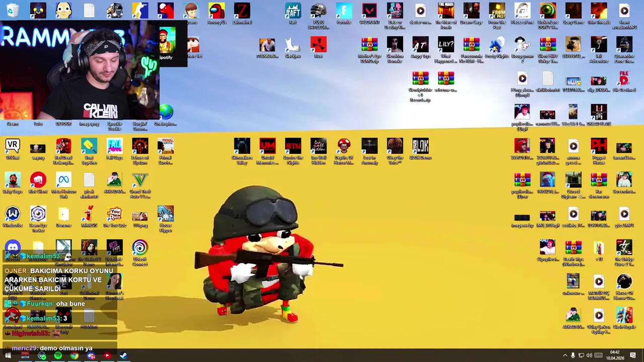Open the Ubisoft Connect shortcut
The height and width of the screenshot is (362, 644).
[x=140, y=253]
